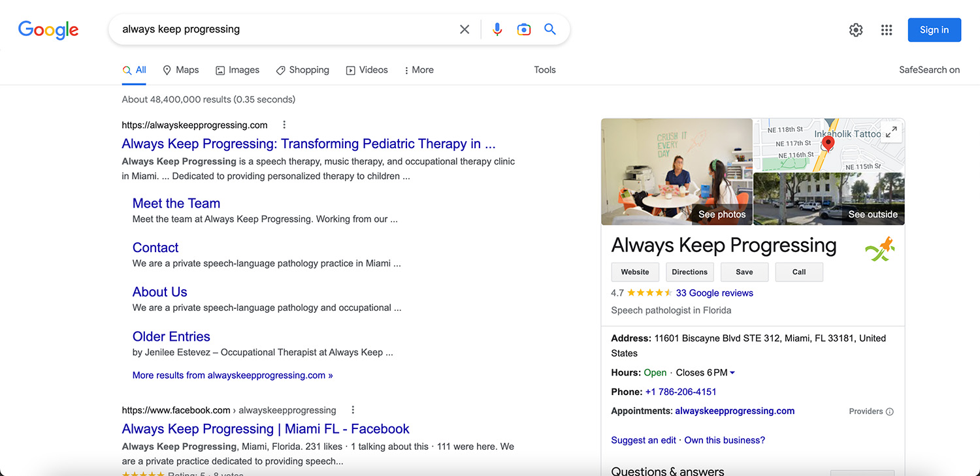
Task: Save the Always Keep Progressing business
Action: pos(744,272)
